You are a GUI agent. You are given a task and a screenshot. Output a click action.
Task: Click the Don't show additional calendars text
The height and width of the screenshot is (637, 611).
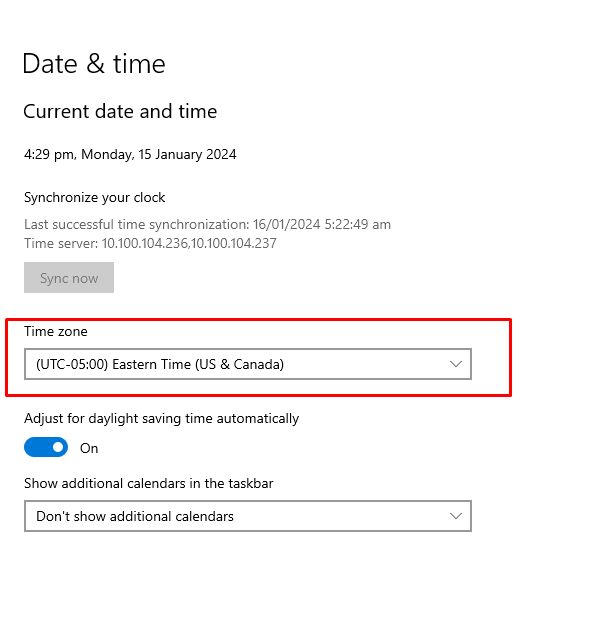point(135,517)
